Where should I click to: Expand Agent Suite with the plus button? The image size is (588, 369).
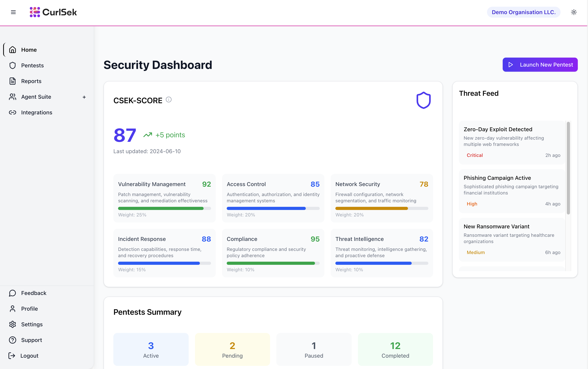84,97
